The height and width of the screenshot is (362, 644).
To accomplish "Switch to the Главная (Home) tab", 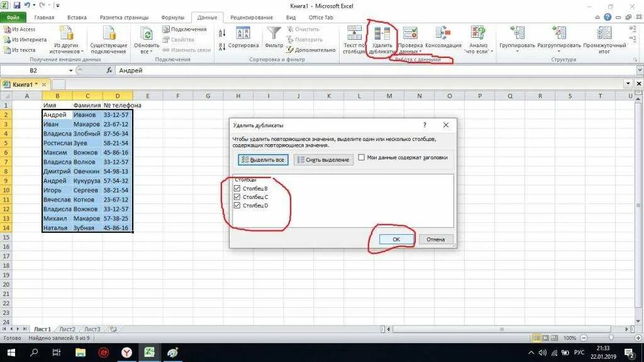I will (44, 18).
